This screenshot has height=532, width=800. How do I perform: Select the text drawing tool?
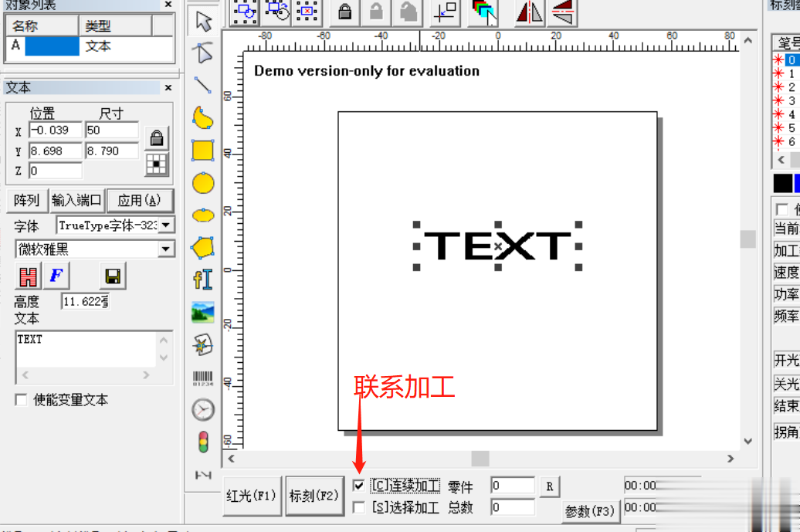pyautogui.click(x=202, y=280)
